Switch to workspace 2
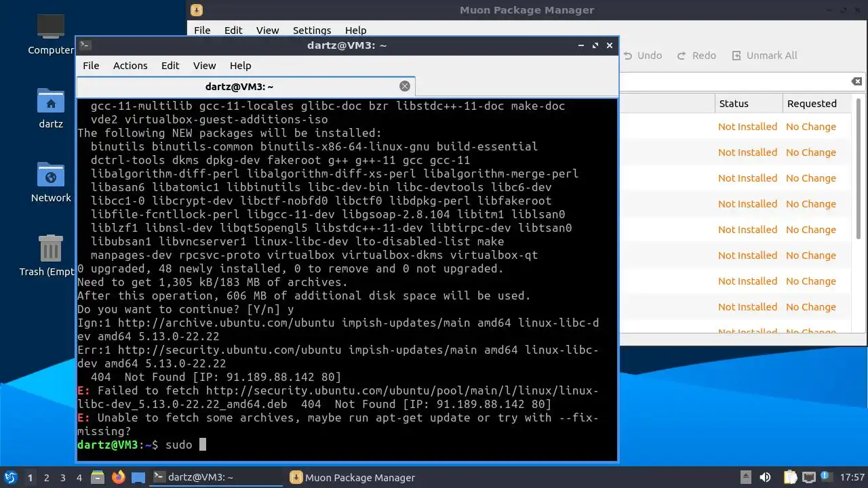 tap(47, 477)
